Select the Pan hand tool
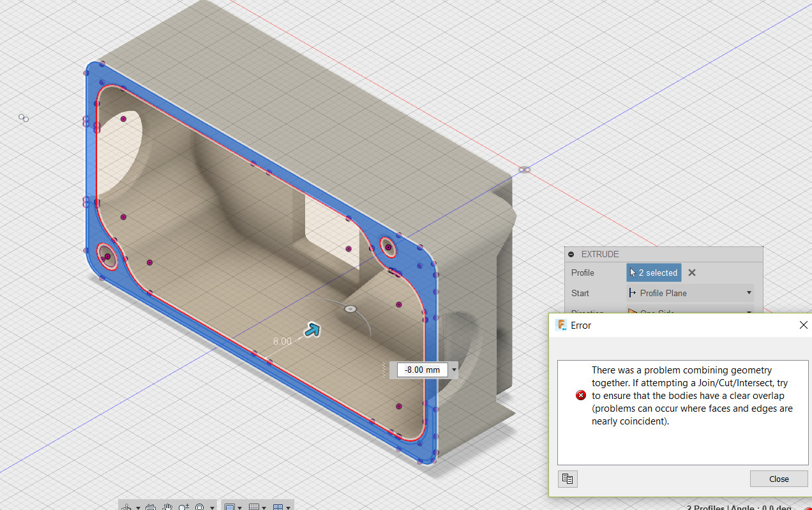This screenshot has width=812, height=510. point(169,506)
